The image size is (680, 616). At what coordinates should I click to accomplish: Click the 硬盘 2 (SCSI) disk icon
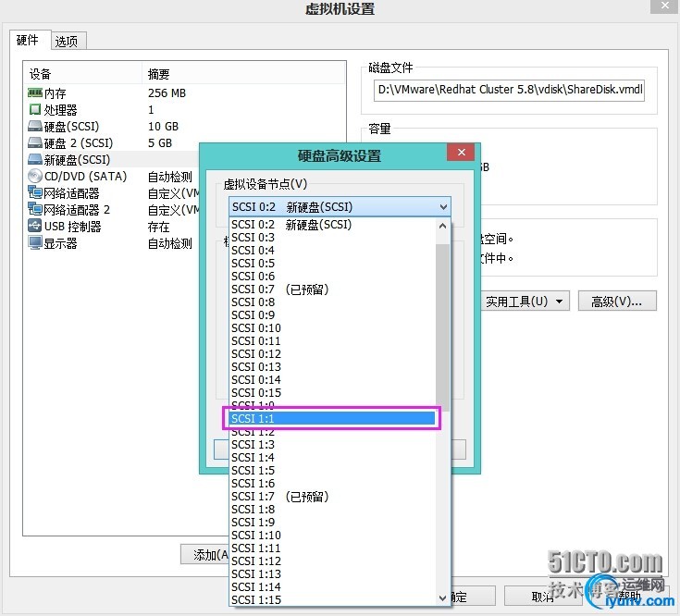[x=35, y=142]
